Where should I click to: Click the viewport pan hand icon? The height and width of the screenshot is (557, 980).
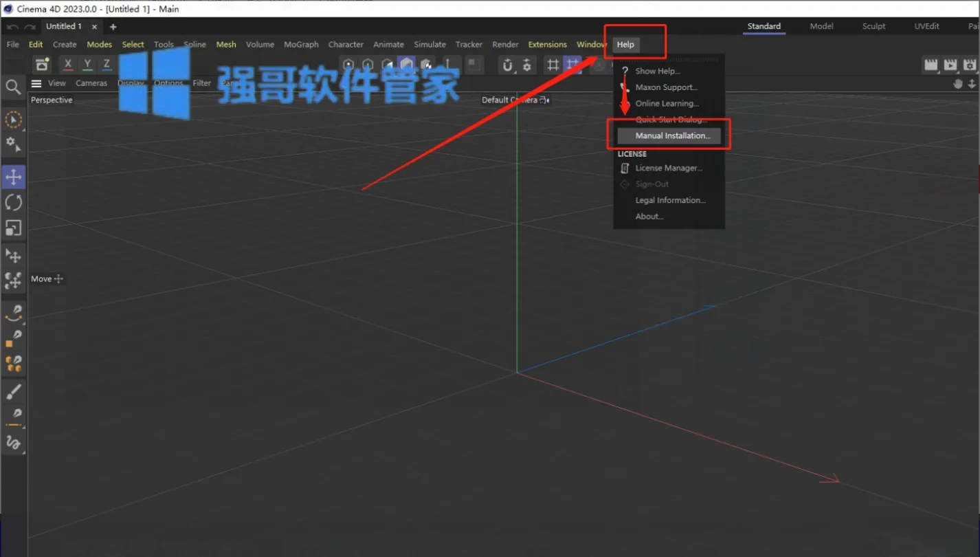(959, 83)
